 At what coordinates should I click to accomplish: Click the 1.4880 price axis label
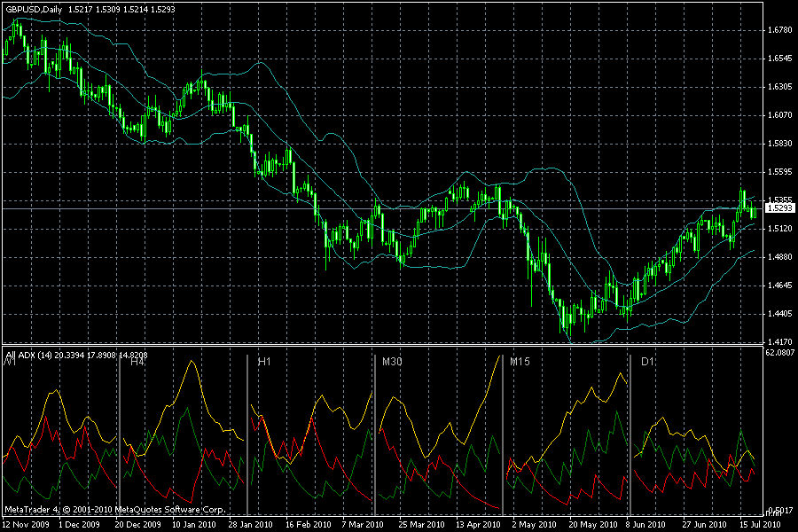(780, 257)
